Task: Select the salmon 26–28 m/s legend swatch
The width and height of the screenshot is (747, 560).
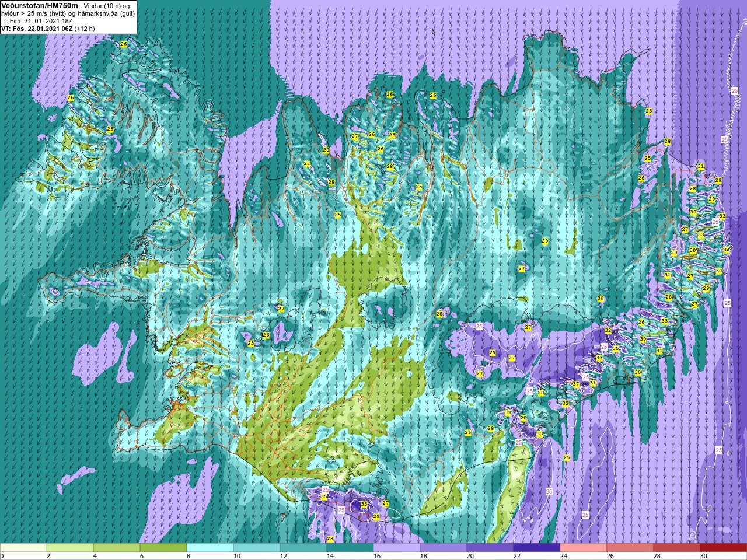Action: pos(630,548)
